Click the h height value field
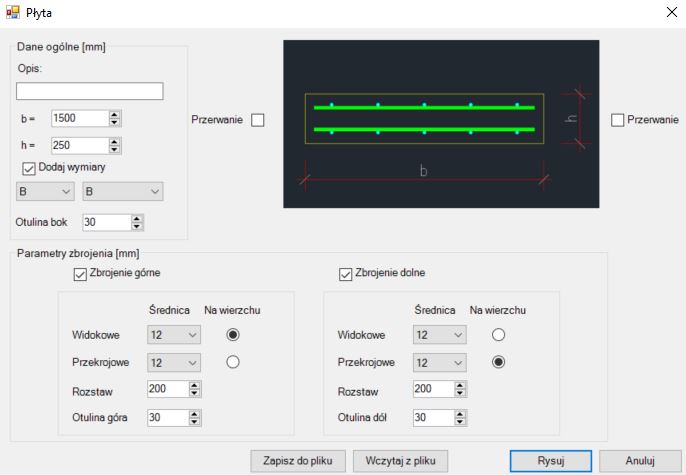686x475 pixels. click(x=80, y=145)
